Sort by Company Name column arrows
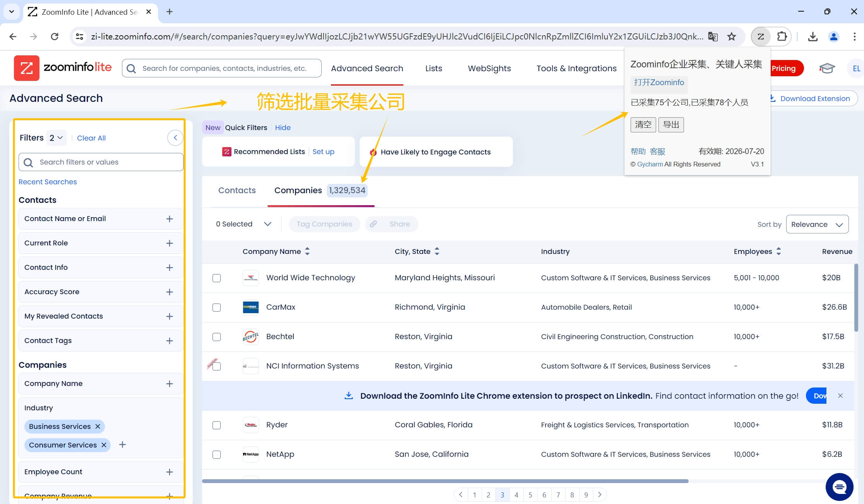The image size is (864, 504). point(307,251)
